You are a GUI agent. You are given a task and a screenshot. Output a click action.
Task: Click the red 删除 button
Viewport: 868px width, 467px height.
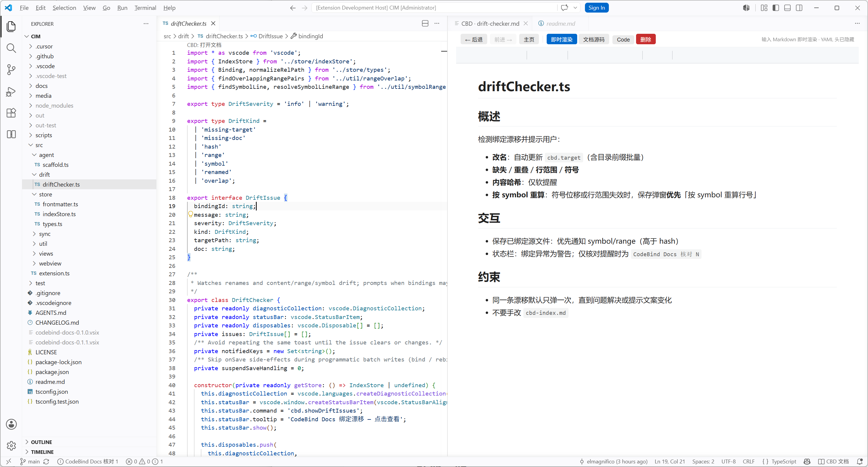(x=646, y=39)
